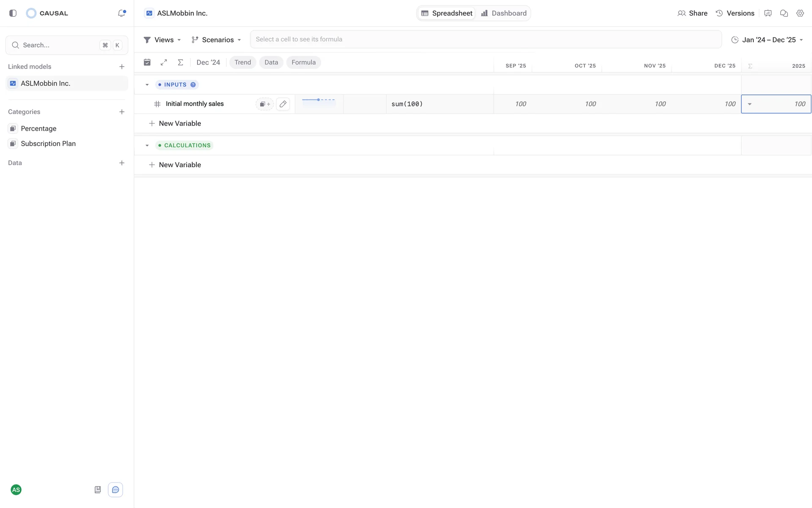Open the presentation mode icon

pyautogui.click(x=768, y=13)
